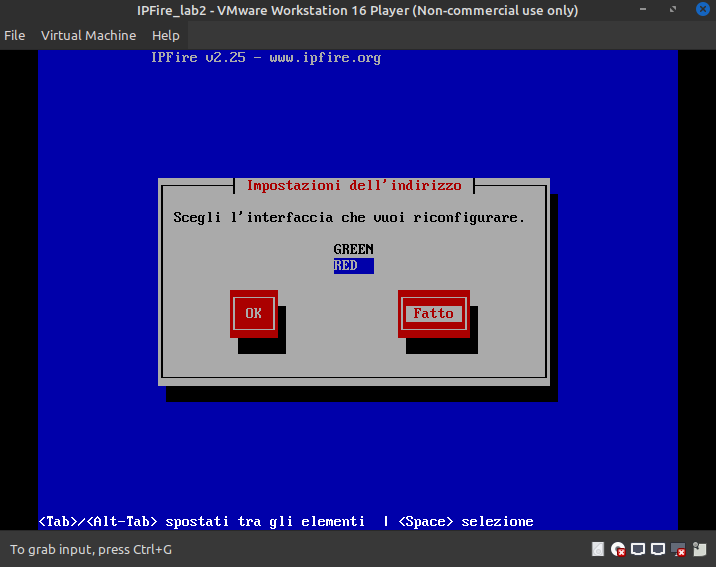Click the disconnected CD/DVD drive icon
Screen dimensions: 716x567
tap(618, 549)
